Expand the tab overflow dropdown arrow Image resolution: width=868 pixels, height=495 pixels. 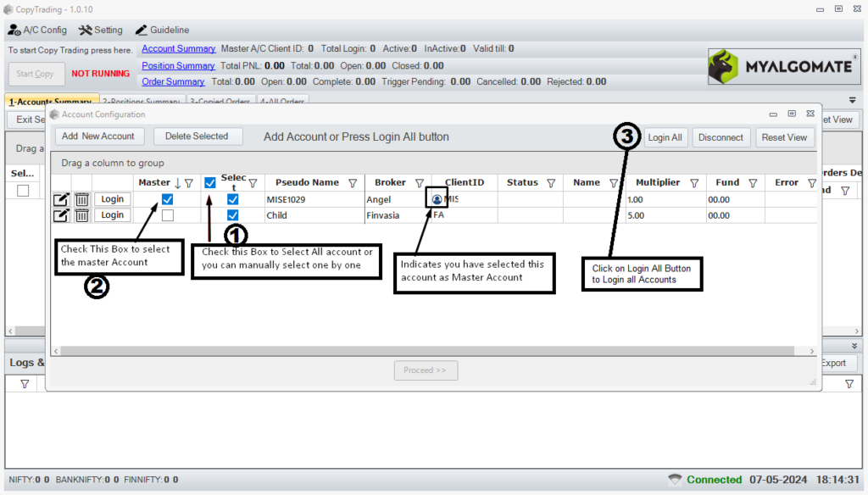(x=853, y=100)
